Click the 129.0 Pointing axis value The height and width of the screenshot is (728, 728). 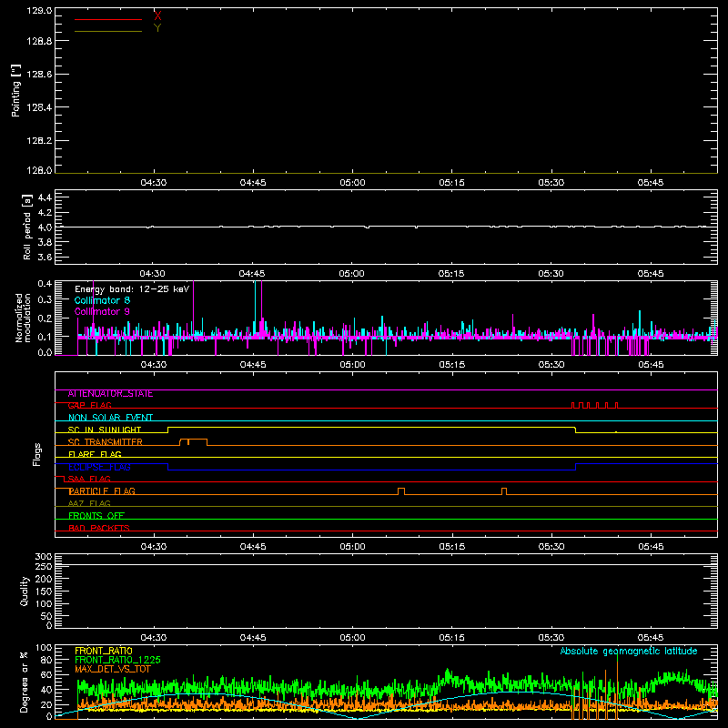[x=39, y=11]
